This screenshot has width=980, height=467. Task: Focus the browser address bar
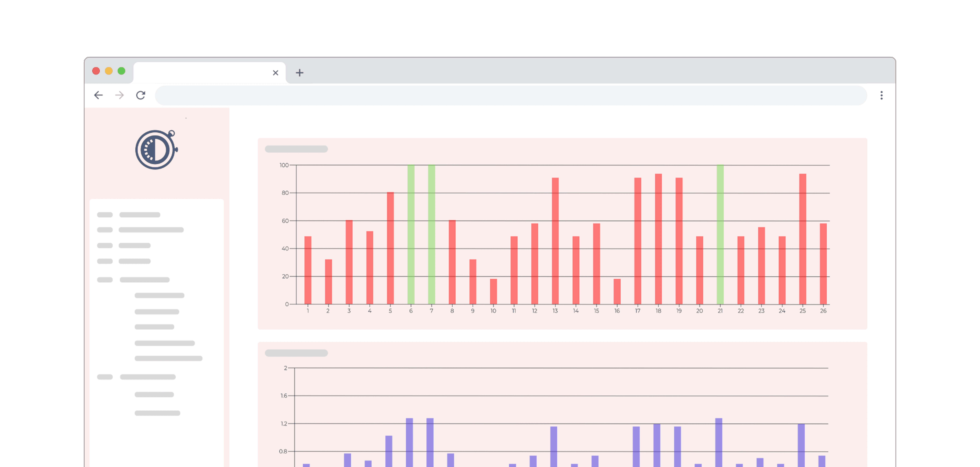pyautogui.click(x=511, y=95)
